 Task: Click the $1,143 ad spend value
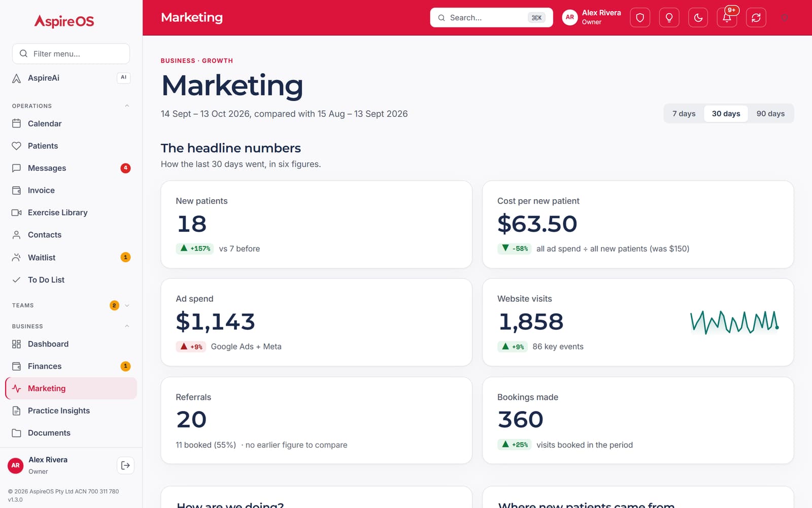215,322
